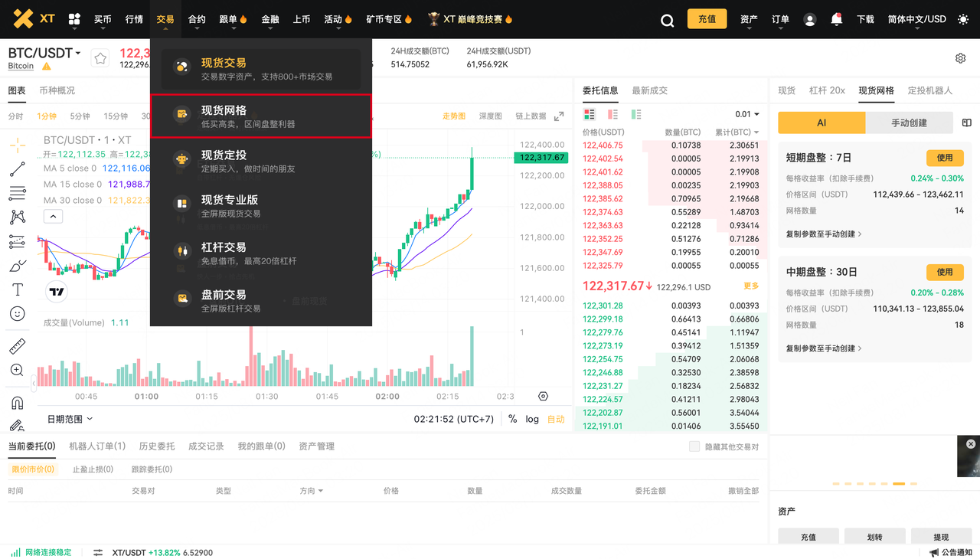This screenshot has width=980, height=559.
Task: Open the trading settings gear icon
Action: coord(961,58)
